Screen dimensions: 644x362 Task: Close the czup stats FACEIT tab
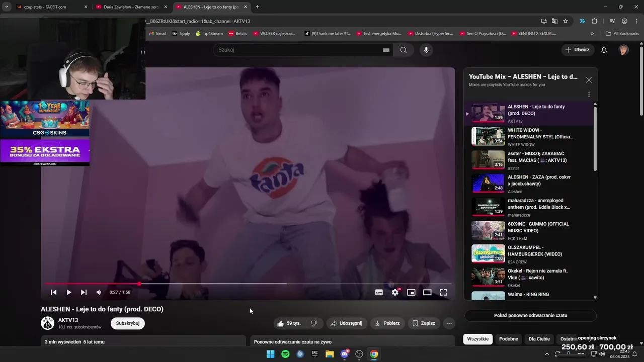coord(86,7)
